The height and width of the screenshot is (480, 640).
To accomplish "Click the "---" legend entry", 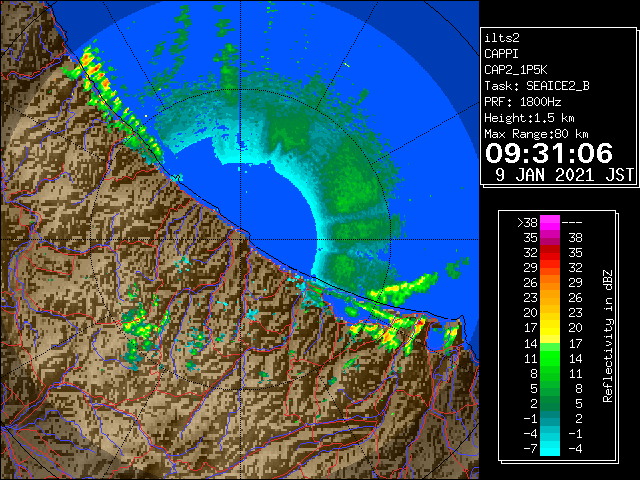I will (x=572, y=223).
